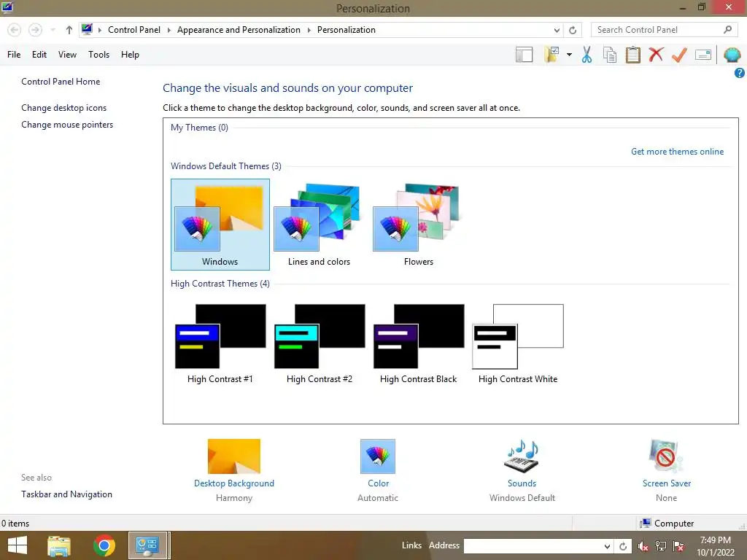The width and height of the screenshot is (747, 560).
Task: Click the network tray icon
Action: [661, 546]
